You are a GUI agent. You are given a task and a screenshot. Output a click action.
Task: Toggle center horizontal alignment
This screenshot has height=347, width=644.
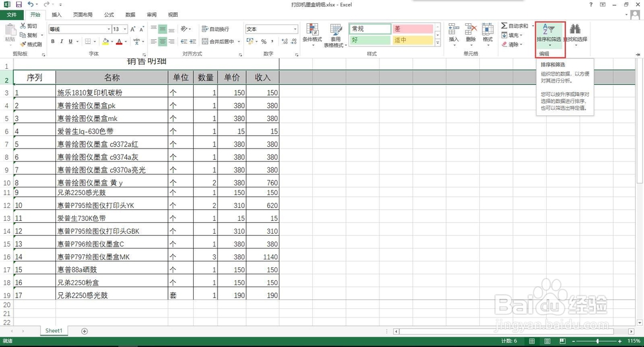coord(163,41)
